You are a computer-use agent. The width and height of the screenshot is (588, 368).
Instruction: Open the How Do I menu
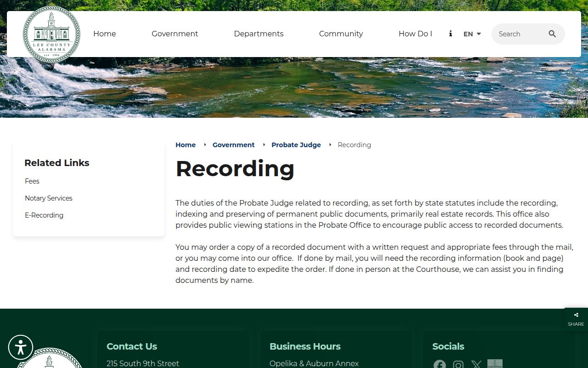[x=415, y=34]
